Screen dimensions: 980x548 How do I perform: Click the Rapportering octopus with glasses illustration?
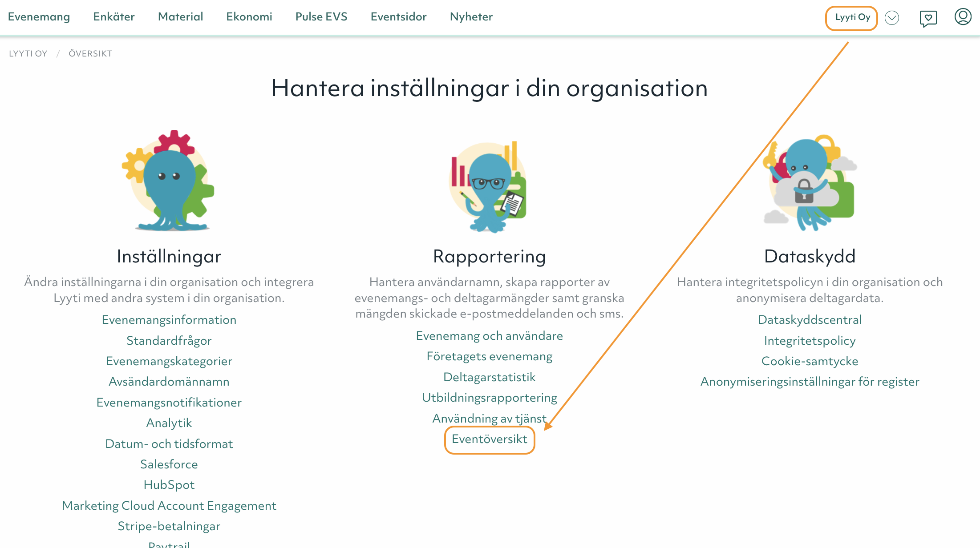click(x=489, y=187)
